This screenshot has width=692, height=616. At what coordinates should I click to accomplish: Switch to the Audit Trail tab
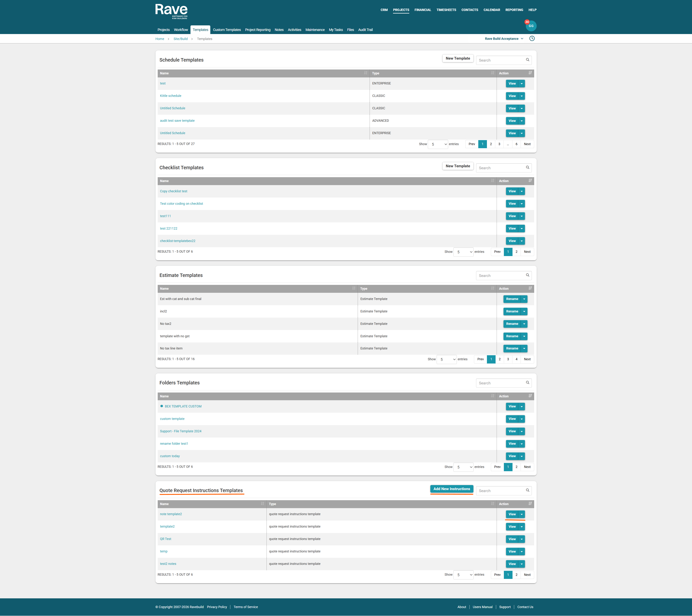(365, 30)
